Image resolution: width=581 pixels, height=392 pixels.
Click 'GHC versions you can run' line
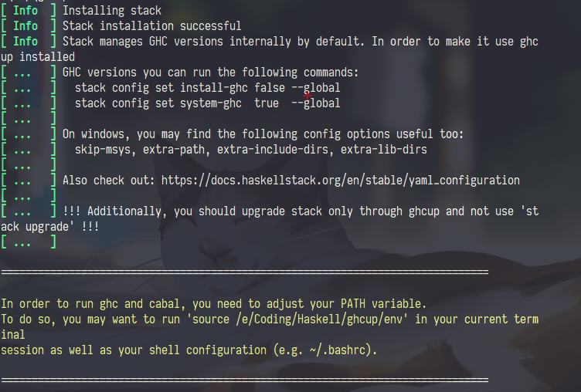tap(210, 73)
